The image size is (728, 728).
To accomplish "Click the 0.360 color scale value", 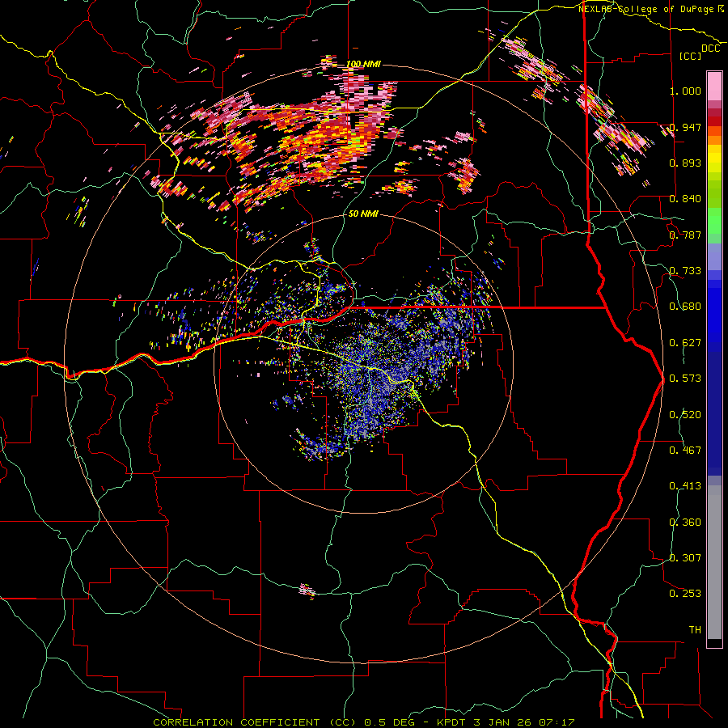I will [685, 523].
